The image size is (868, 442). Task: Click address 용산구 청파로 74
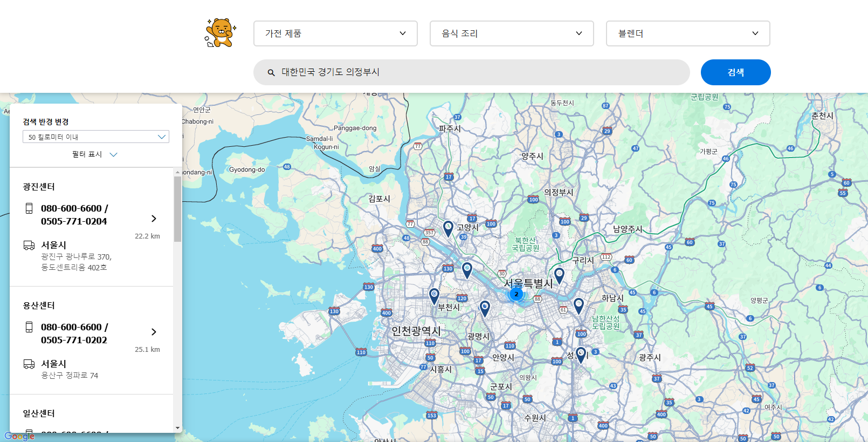(x=70, y=375)
